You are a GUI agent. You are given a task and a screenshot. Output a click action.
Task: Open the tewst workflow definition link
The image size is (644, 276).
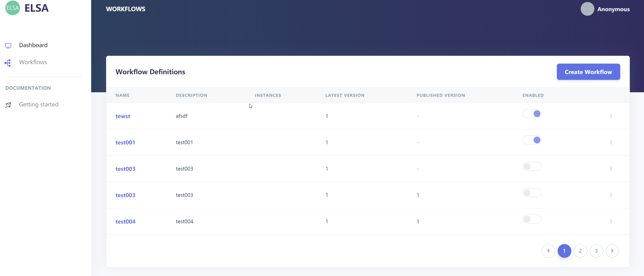tap(123, 116)
